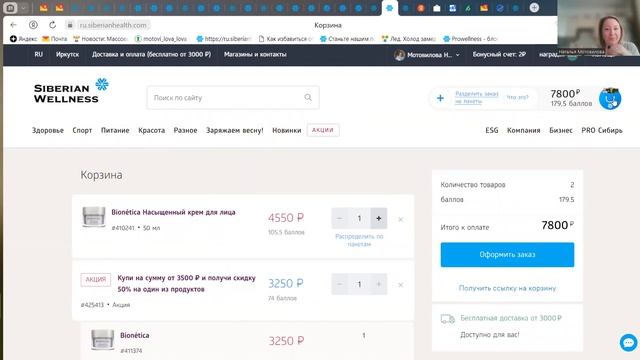Reload the page with refresh icon
Screen dimensions: 640x360
coord(52,25)
